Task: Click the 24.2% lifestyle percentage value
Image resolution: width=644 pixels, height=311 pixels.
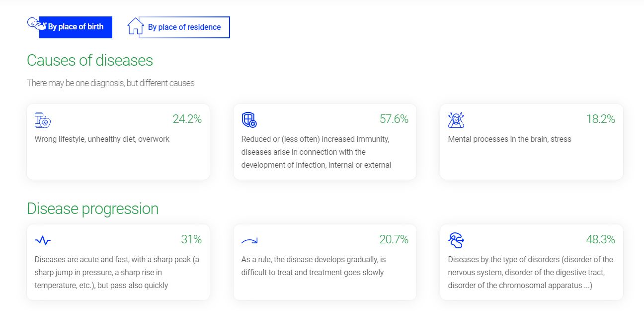Action: (x=187, y=119)
